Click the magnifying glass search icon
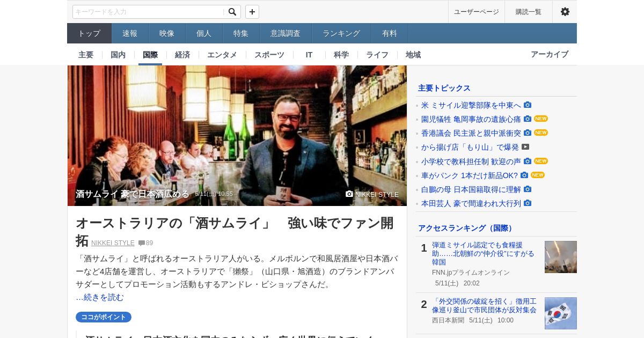This screenshot has height=338, width=644. [232, 12]
